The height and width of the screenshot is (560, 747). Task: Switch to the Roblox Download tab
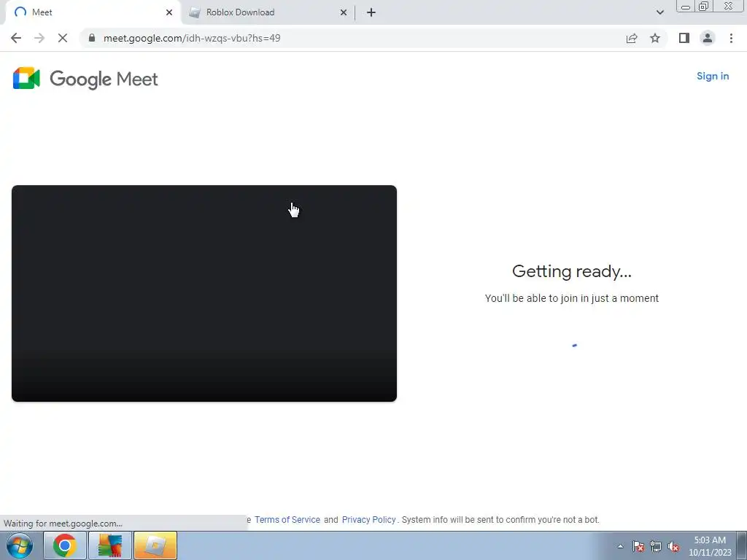(268, 12)
